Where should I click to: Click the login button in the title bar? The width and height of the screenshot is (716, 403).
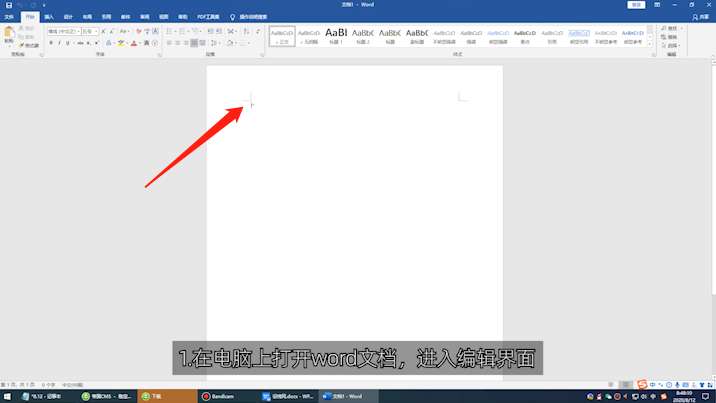point(636,5)
